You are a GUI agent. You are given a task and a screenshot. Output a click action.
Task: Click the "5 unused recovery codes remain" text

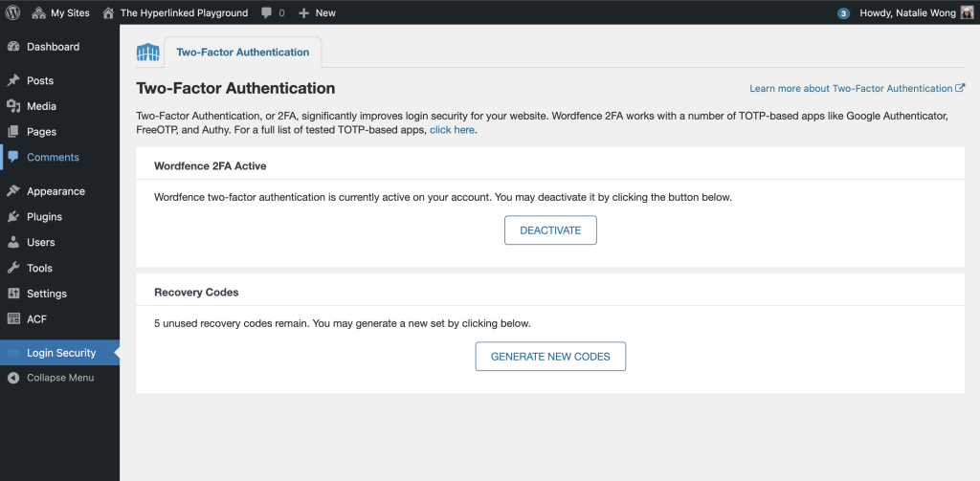[232, 323]
